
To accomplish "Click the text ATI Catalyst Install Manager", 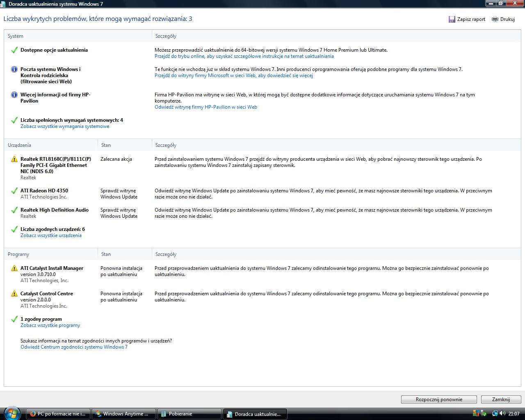I will coord(52,268).
